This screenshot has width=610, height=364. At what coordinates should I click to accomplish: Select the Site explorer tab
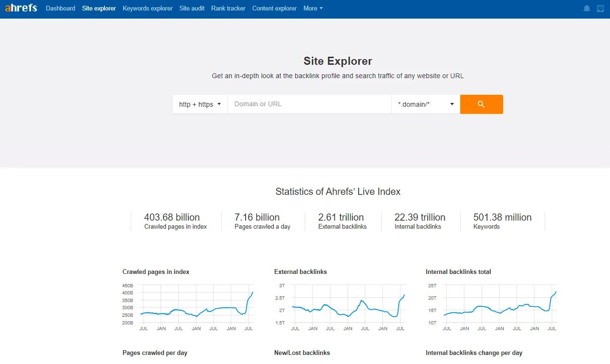pos(99,8)
